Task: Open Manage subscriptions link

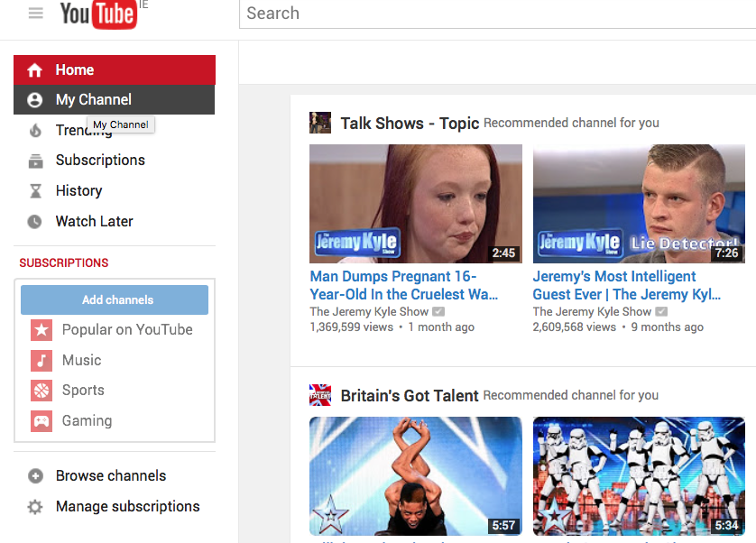Action: (x=128, y=506)
